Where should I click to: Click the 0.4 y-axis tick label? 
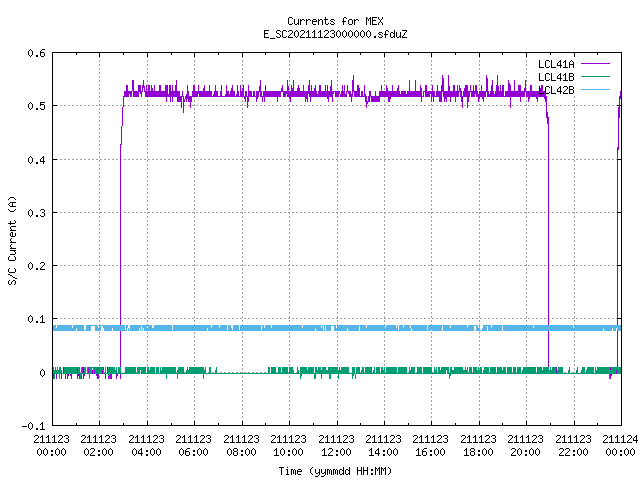tap(36, 160)
